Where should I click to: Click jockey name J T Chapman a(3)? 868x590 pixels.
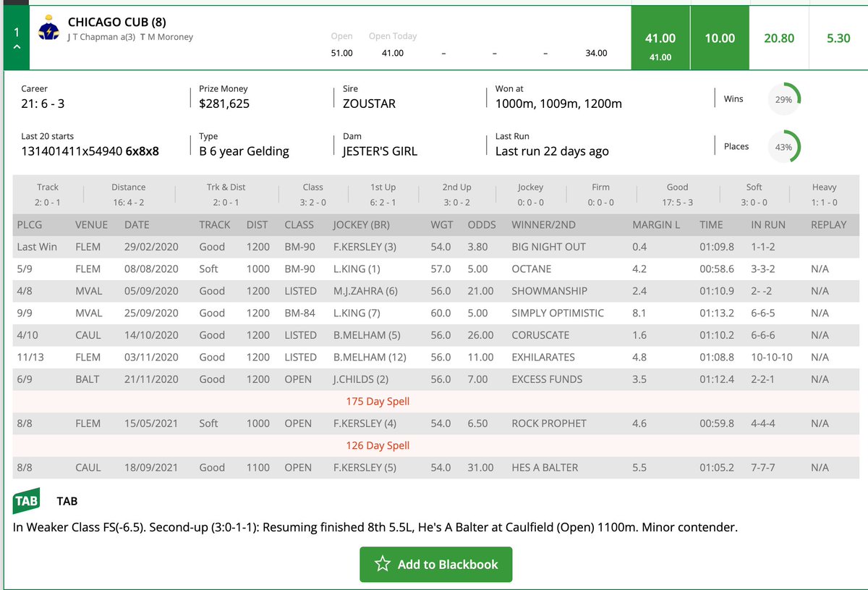click(101, 37)
